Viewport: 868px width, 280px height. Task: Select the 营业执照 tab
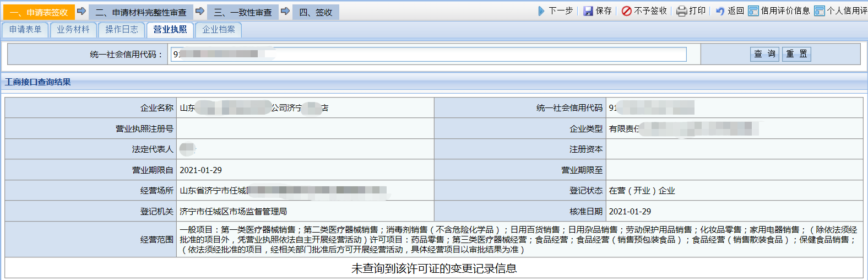[170, 30]
